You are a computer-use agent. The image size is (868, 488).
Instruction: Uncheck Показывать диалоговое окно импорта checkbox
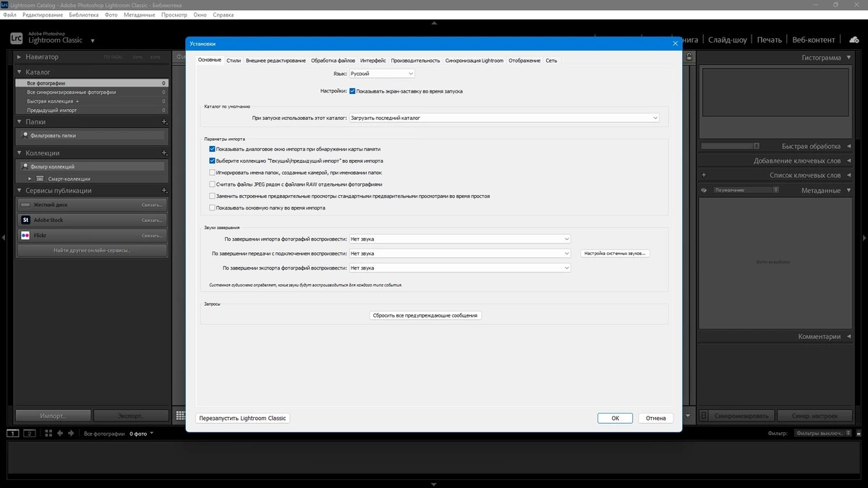click(x=212, y=149)
